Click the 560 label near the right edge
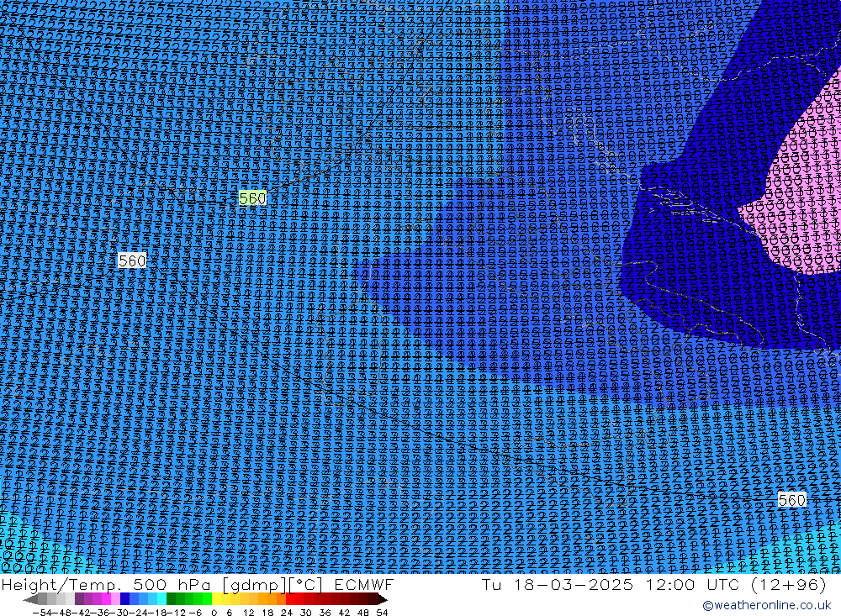 (791, 500)
